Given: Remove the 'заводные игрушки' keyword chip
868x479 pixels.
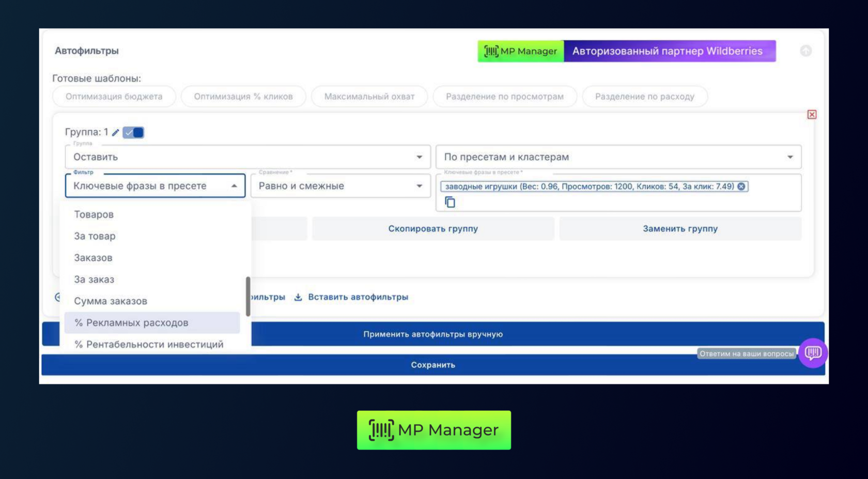Looking at the screenshot, I should [x=741, y=187].
